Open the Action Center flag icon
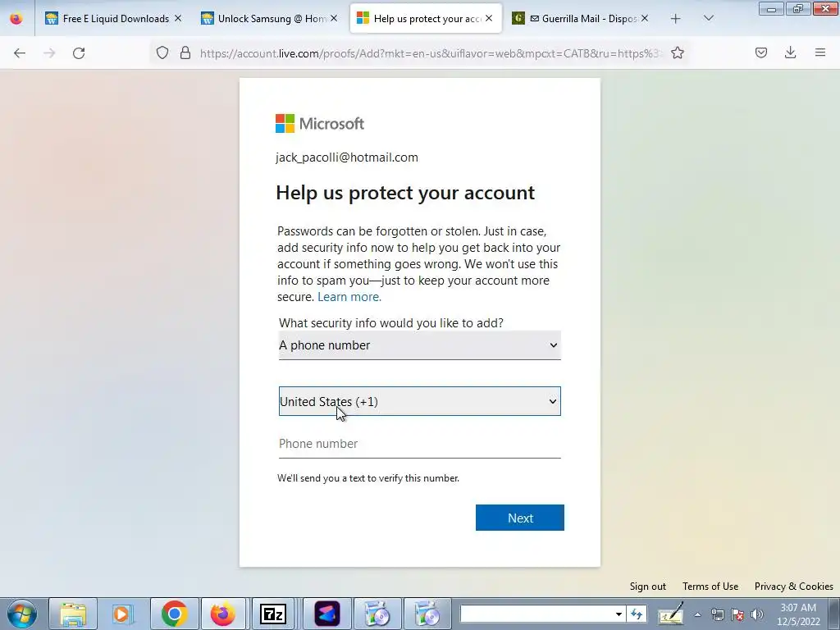Screen dimensions: 840x630 (737, 614)
